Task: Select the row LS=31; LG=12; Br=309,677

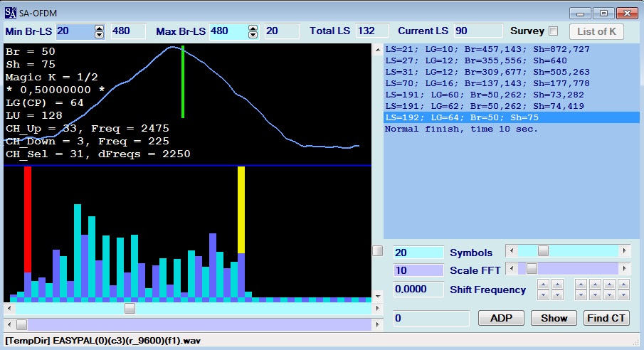Action: [512, 72]
